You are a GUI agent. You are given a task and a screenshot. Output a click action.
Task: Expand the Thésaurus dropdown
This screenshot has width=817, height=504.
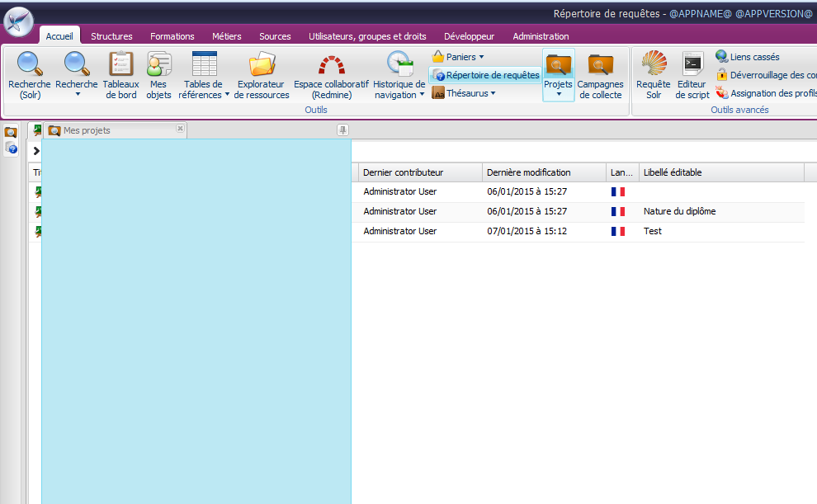[464, 93]
